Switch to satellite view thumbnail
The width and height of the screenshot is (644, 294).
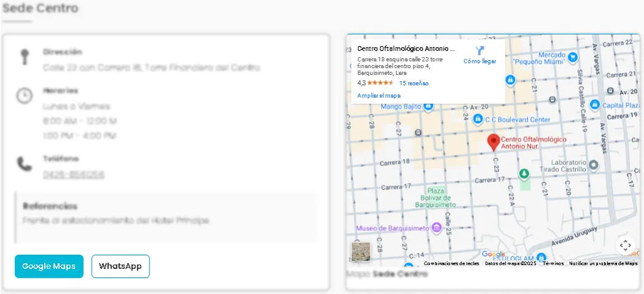click(x=361, y=252)
